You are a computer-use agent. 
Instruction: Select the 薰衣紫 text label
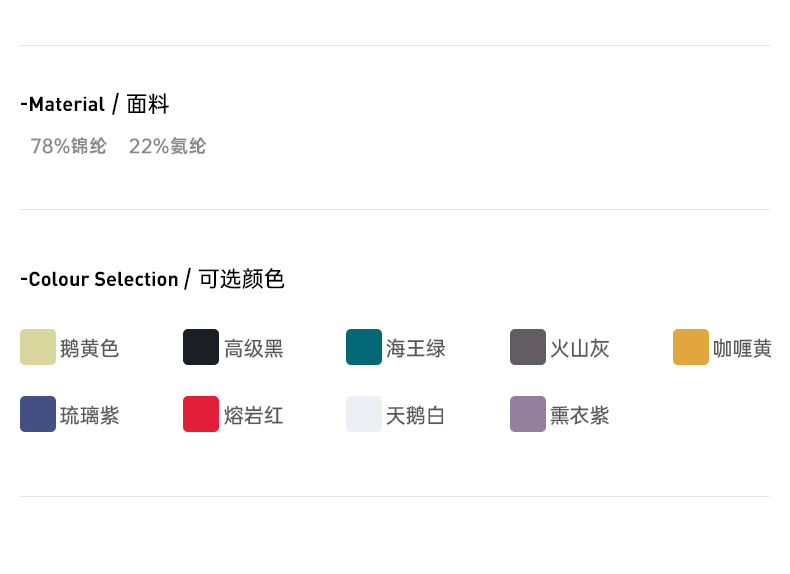[580, 416]
